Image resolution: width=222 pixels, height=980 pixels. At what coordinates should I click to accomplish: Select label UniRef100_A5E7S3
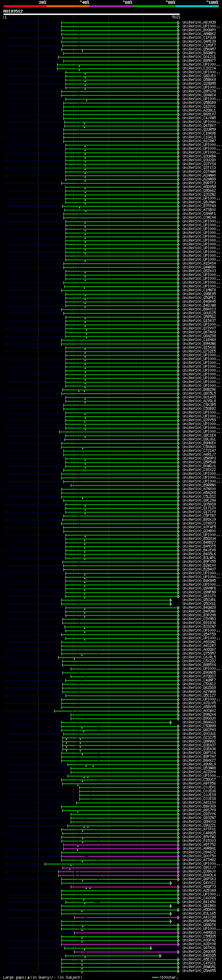[199, 959]
